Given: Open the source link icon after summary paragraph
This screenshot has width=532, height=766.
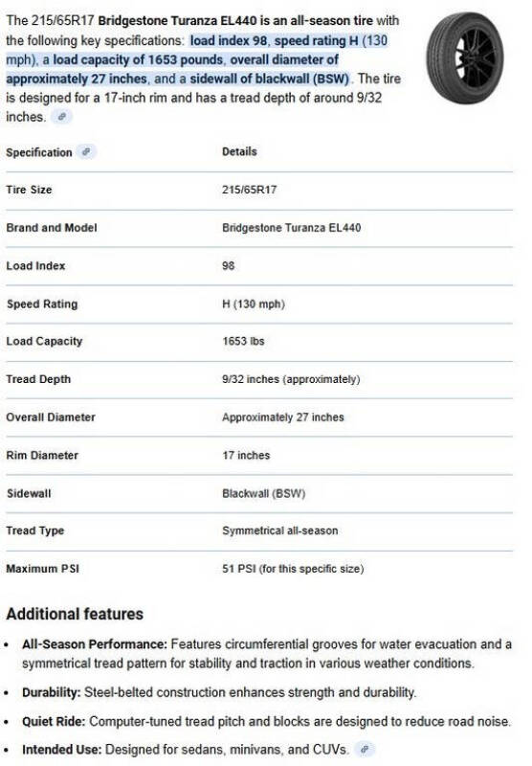Looking at the screenshot, I should (62, 117).
